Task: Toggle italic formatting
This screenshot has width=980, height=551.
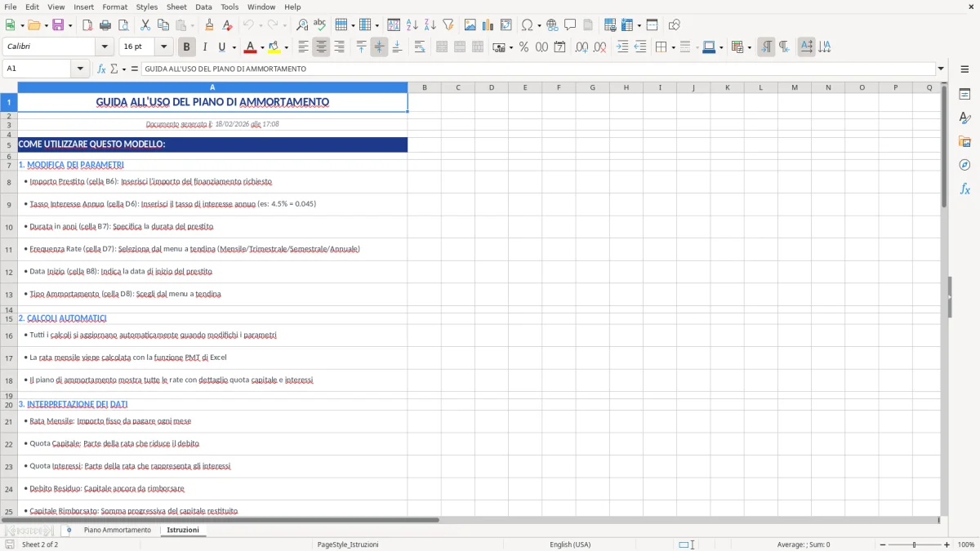Action: tap(205, 47)
